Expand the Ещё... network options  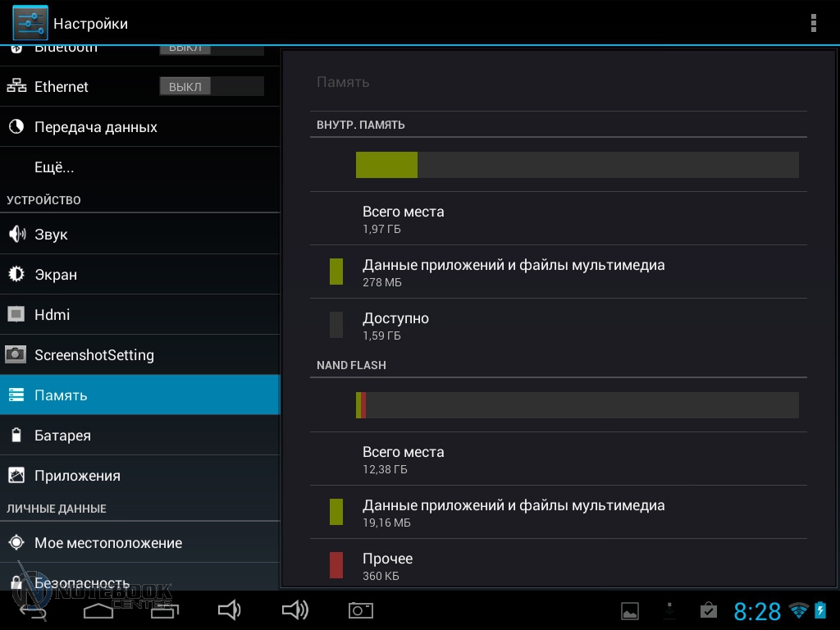coord(54,167)
